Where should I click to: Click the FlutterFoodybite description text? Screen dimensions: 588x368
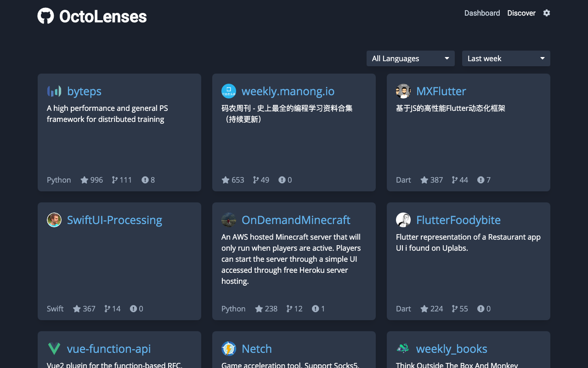point(468,242)
